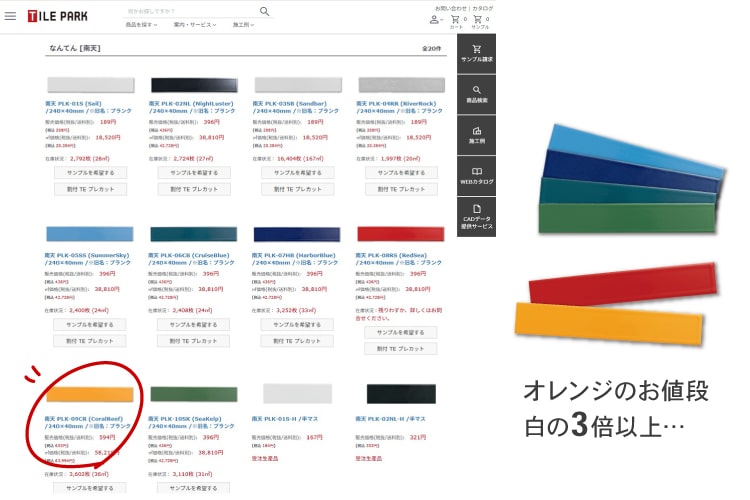750x500 pixels.
Task: Click the search magnifier icon
Action: click(x=264, y=11)
